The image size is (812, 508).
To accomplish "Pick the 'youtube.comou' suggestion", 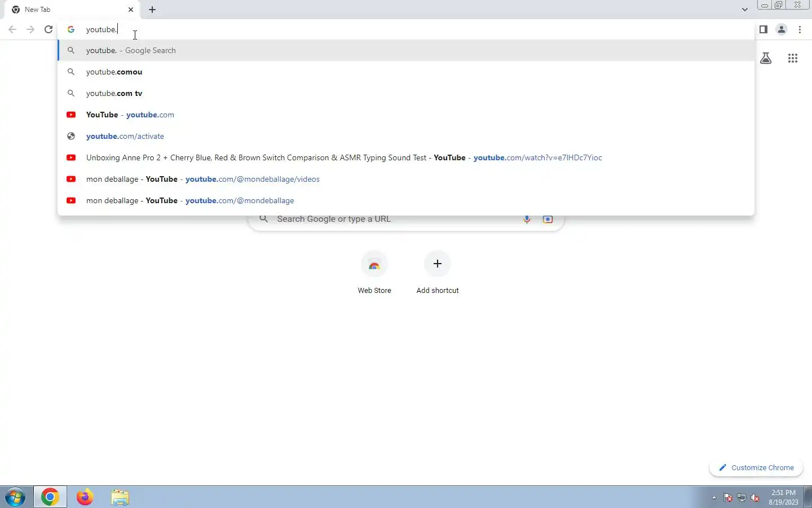I will [x=406, y=72].
